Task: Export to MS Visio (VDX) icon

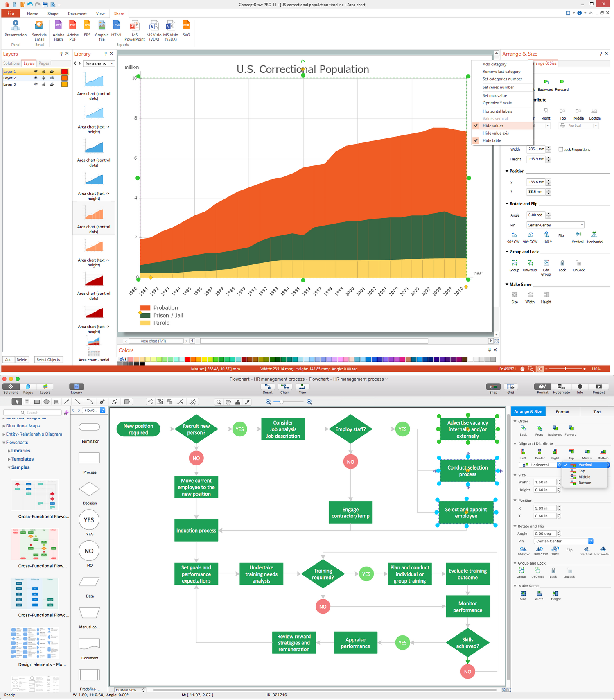Action: tap(154, 26)
